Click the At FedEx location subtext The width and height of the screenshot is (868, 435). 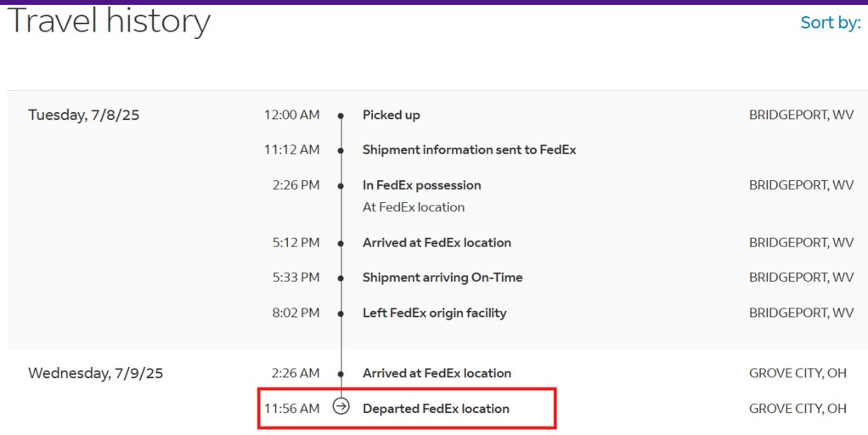[x=414, y=207]
